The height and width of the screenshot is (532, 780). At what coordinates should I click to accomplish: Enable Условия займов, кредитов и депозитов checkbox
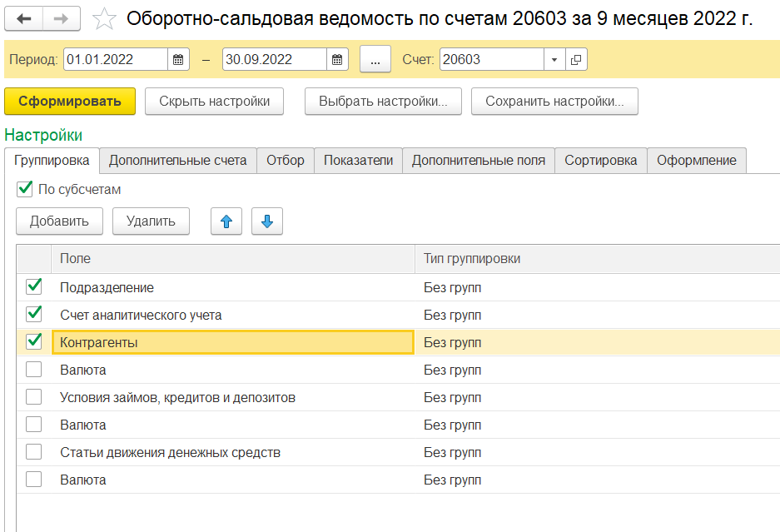(x=34, y=397)
